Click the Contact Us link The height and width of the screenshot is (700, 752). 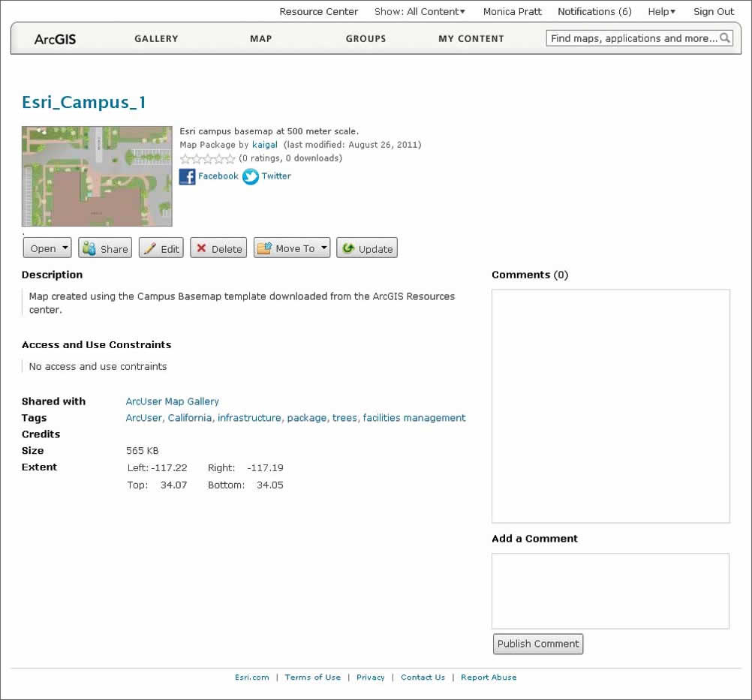click(423, 677)
